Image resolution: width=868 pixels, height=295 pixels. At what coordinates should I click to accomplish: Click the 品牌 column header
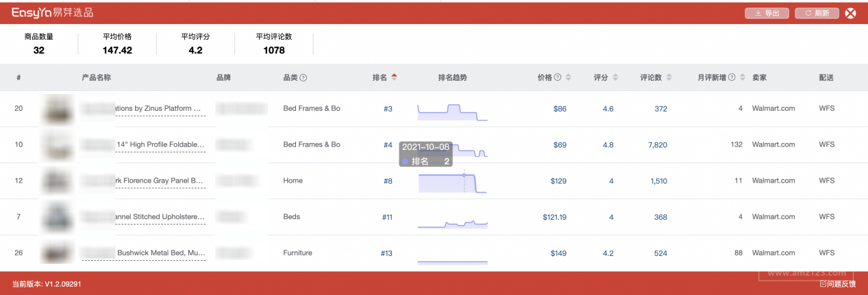(x=223, y=78)
